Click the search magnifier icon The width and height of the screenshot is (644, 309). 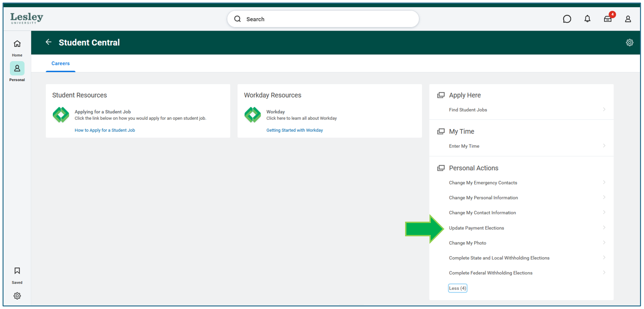(238, 19)
